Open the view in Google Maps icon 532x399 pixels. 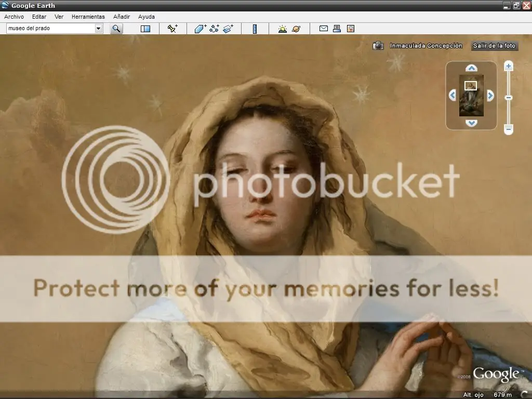click(x=351, y=29)
